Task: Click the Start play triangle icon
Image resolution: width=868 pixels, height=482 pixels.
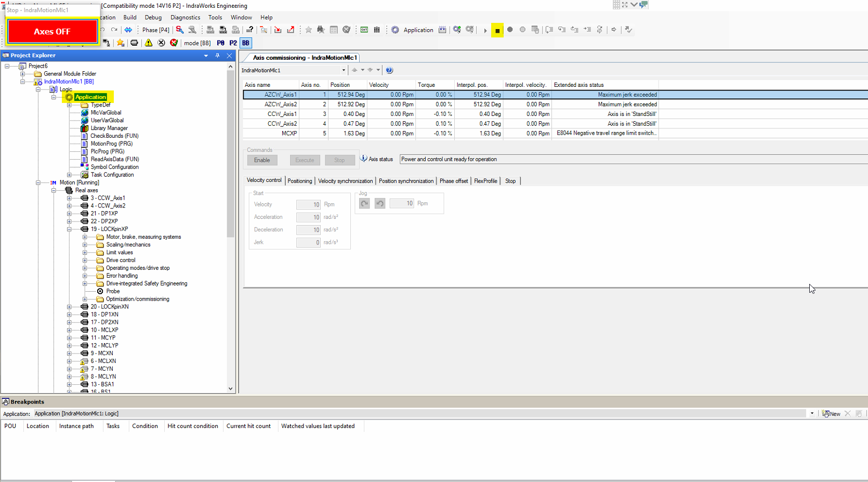Action: tap(485, 30)
